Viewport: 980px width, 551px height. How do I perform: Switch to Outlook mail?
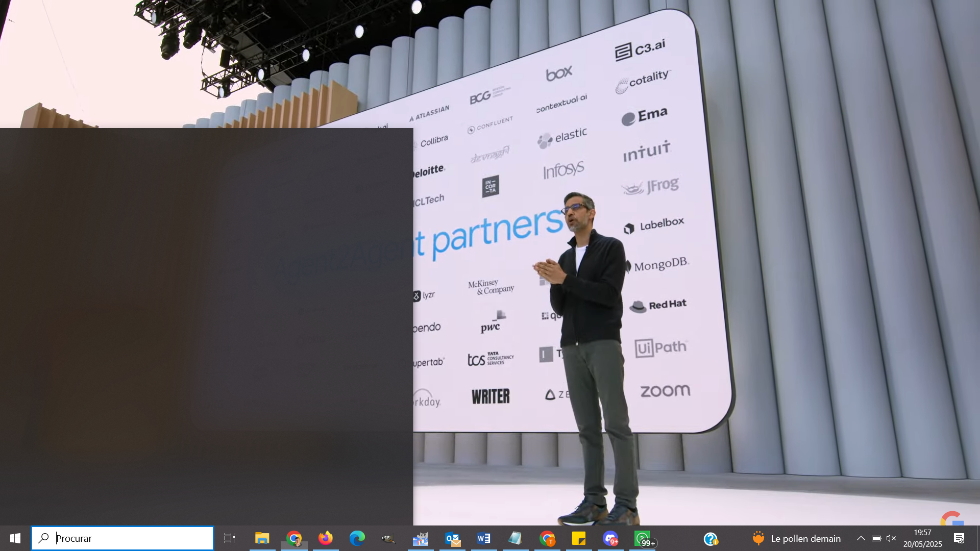(x=452, y=538)
